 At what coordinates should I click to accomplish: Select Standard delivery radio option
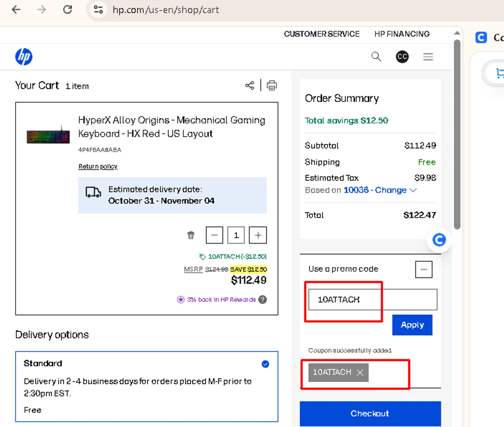pos(265,364)
